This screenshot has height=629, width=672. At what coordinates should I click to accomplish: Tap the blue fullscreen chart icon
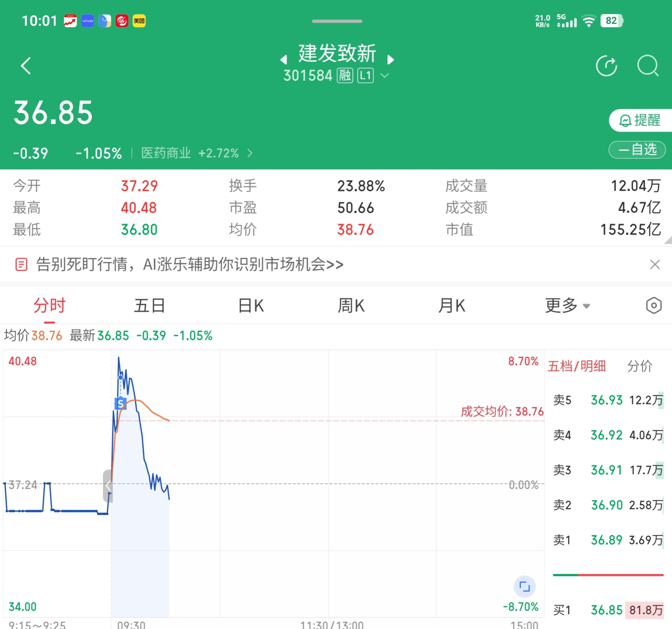pos(524,586)
